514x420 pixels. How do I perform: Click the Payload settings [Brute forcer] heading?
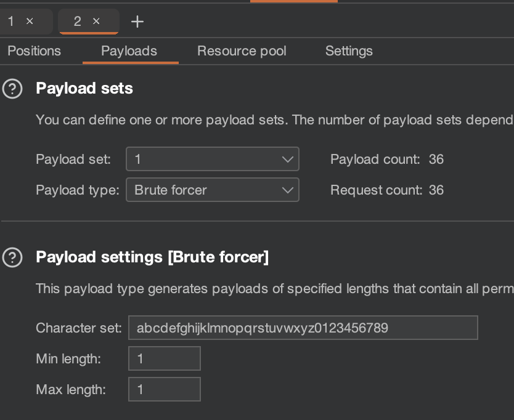pyautogui.click(x=152, y=257)
